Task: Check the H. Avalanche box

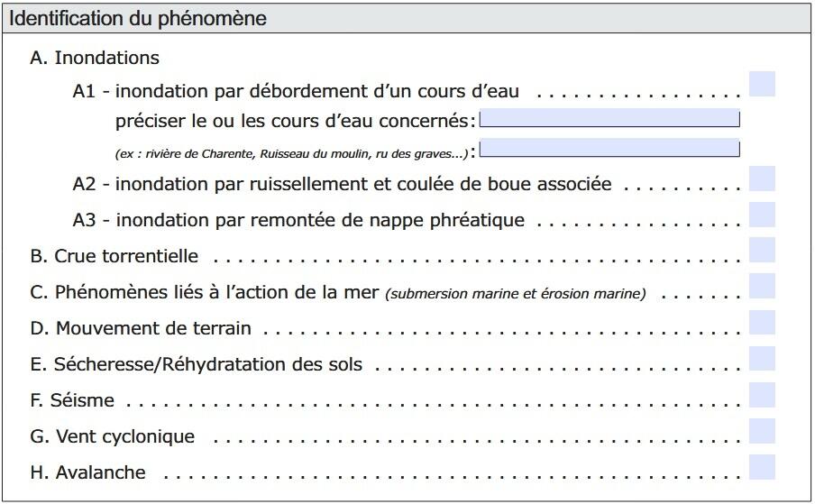Action: tap(762, 467)
